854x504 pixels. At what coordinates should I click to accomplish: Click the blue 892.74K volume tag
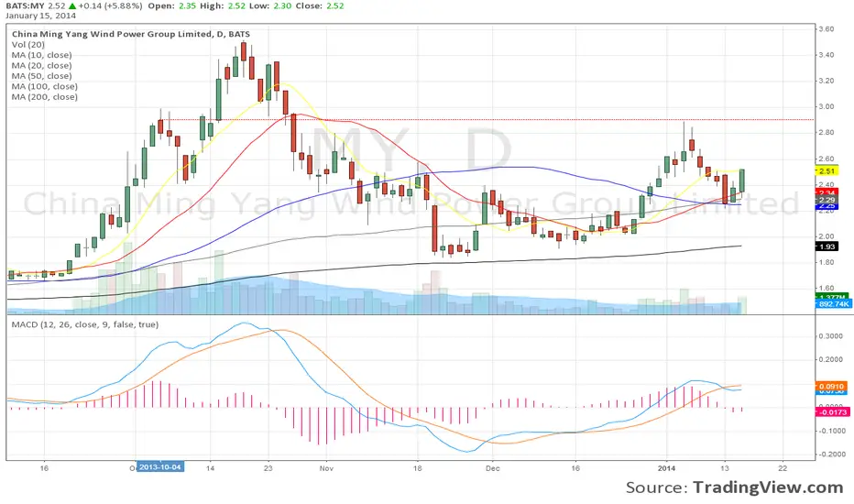833,304
